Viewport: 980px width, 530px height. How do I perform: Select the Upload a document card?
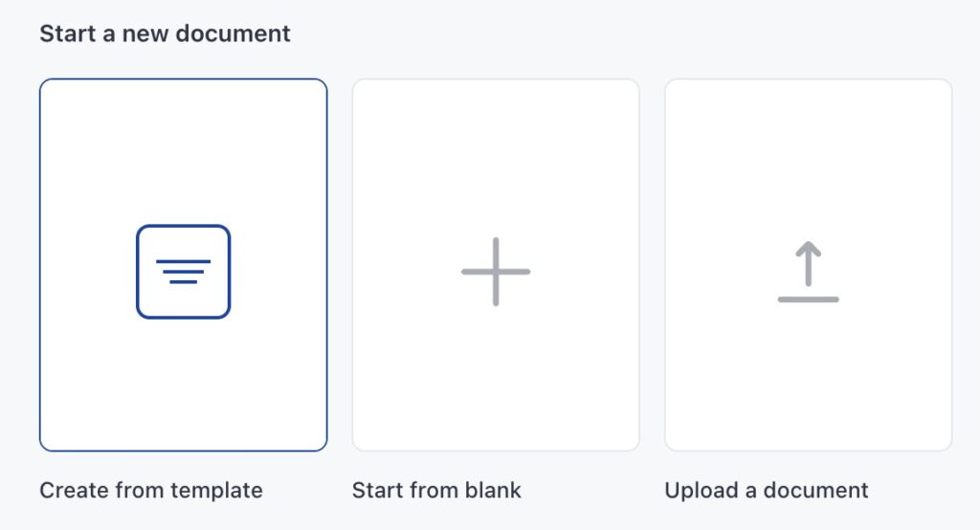click(809, 265)
